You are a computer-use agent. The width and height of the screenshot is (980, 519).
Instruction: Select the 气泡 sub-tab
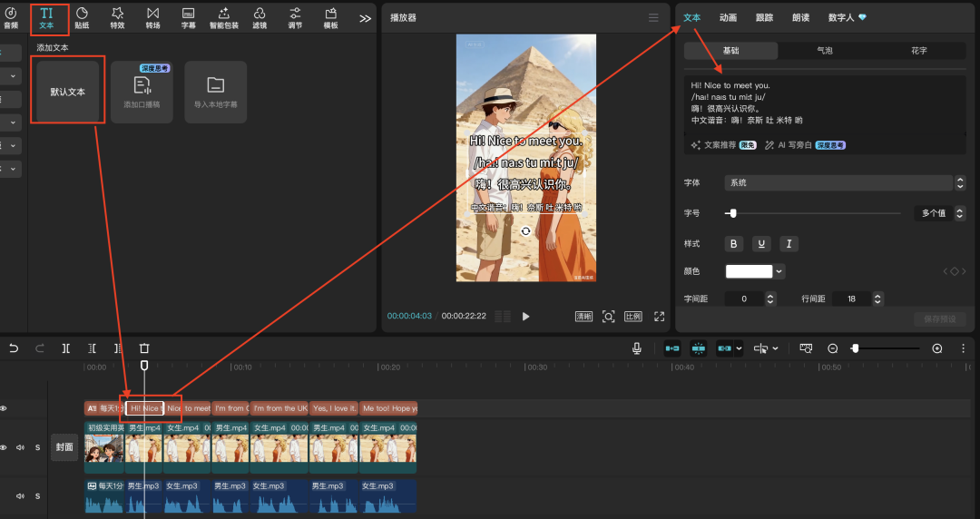coord(825,51)
